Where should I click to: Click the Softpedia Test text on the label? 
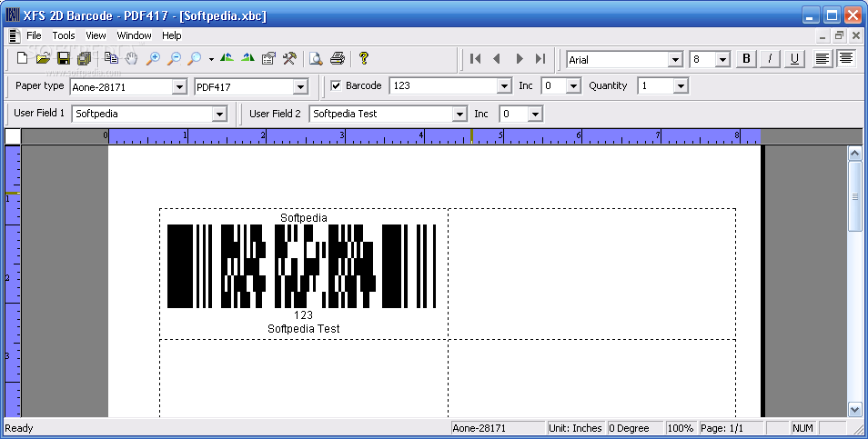(303, 328)
